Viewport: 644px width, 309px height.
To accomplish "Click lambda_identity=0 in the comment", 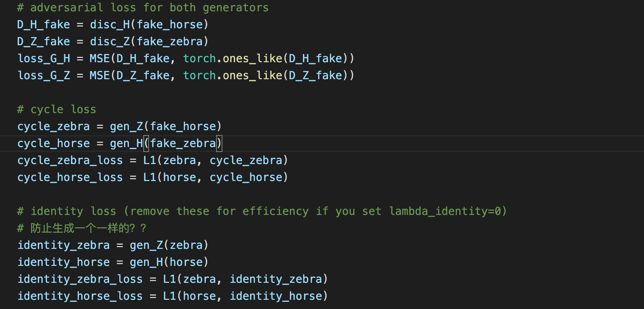I will (445, 211).
